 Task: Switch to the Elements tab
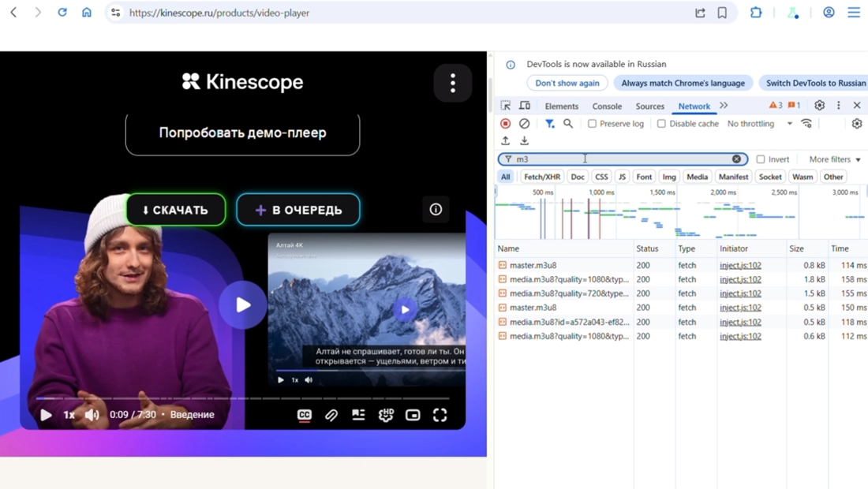(561, 106)
